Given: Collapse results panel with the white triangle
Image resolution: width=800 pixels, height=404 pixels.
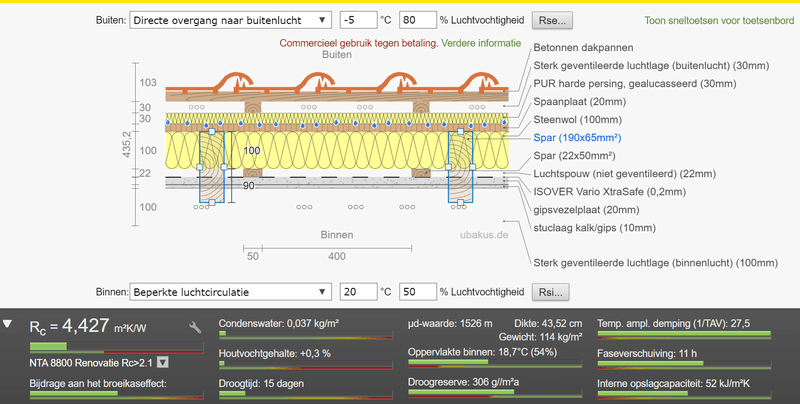Looking at the screenshot, I should coord(9,325).
